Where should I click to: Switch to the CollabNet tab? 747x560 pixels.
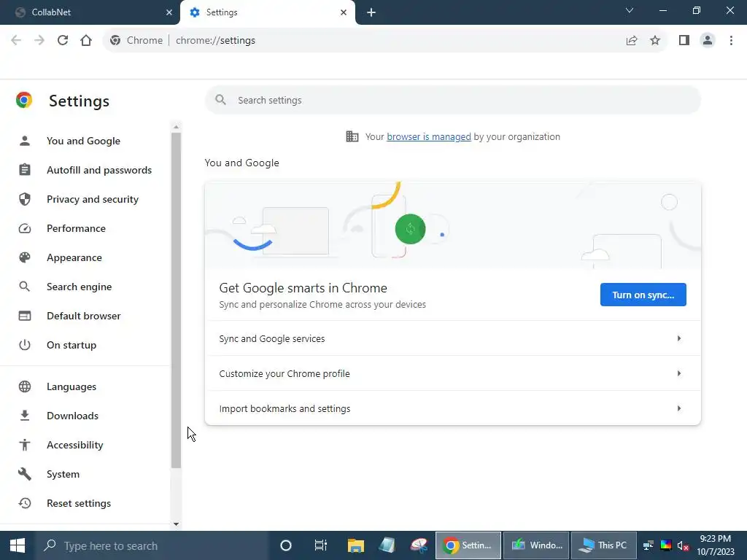[90, 12]
